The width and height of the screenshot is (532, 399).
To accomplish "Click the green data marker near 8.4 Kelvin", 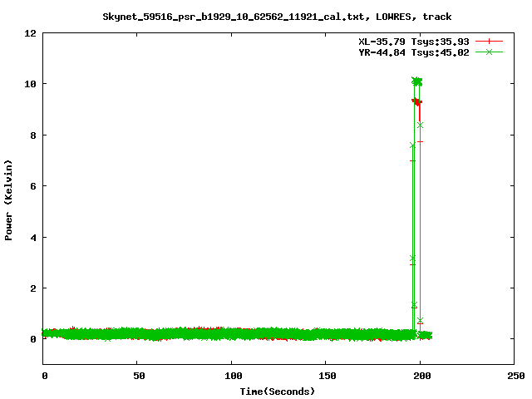I will pos(420,126).
